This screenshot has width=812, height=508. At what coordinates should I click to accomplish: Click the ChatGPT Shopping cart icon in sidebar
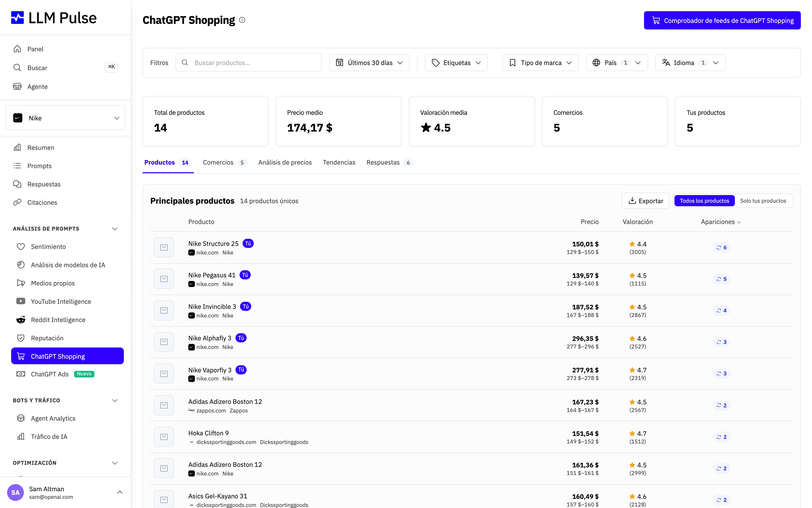tap(21, 356)
